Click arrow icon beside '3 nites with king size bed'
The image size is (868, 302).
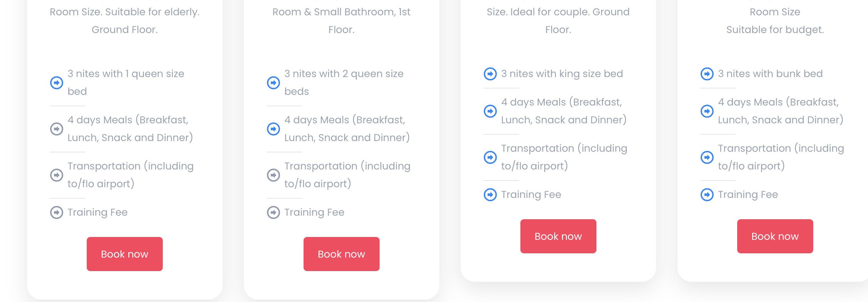[x=490, y=74]
